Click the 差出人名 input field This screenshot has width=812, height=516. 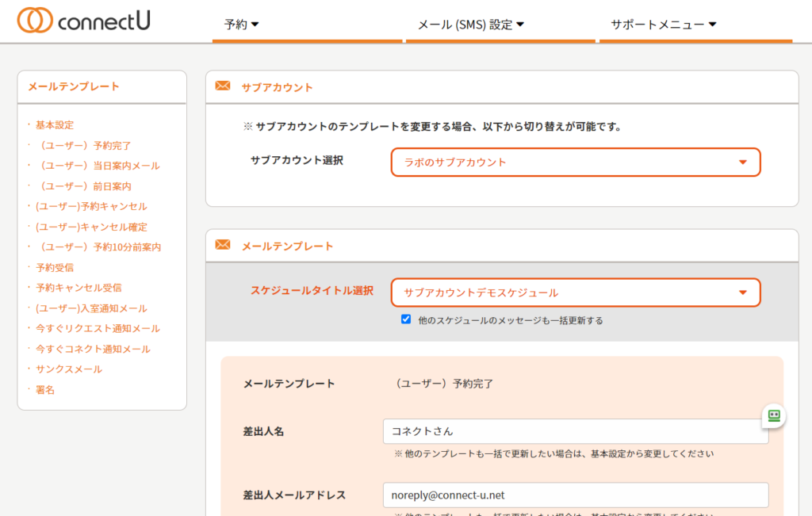pyautogui.click(x=575, y=431)
